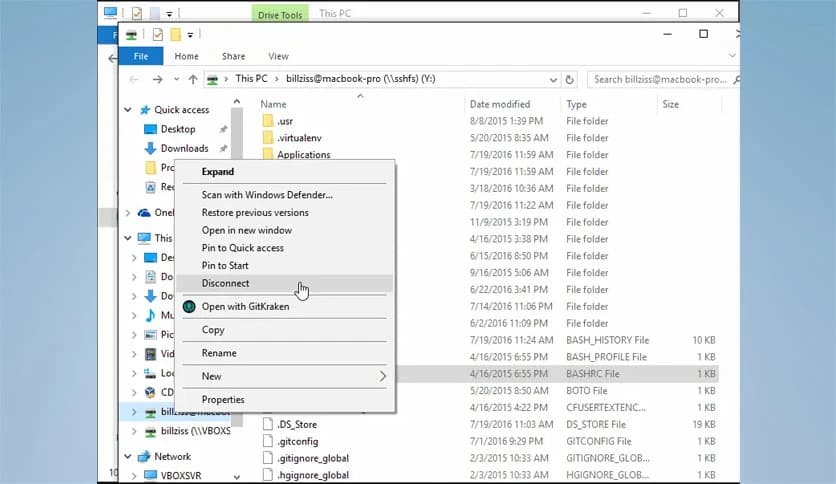836x484 pixels.
Task: Click the BASH_HISTORY File type cell
Action: 607,340
